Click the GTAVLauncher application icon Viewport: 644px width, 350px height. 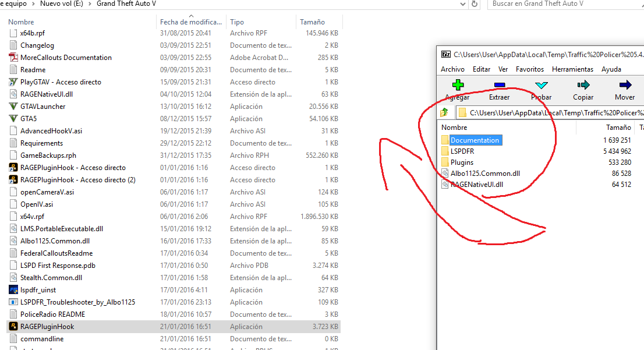coord(13,107)
